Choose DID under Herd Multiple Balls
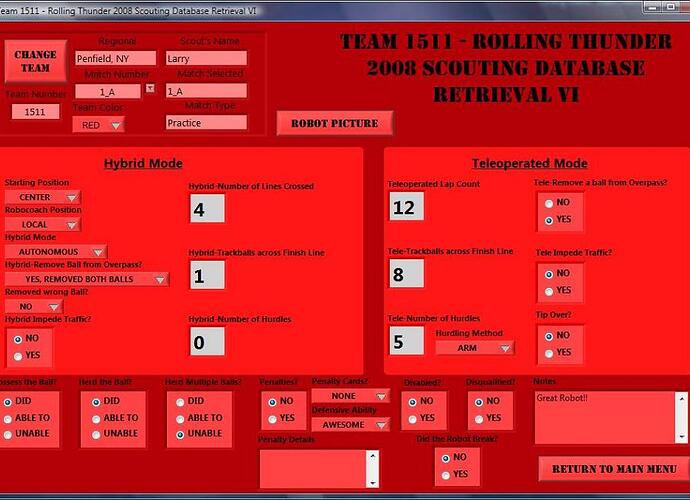 pos(180,402)
